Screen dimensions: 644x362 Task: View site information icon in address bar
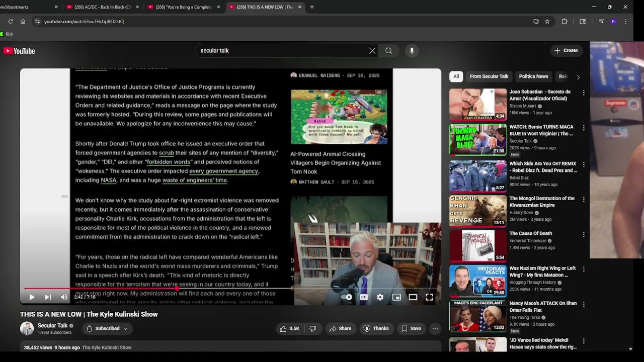[x=37, y=22]
